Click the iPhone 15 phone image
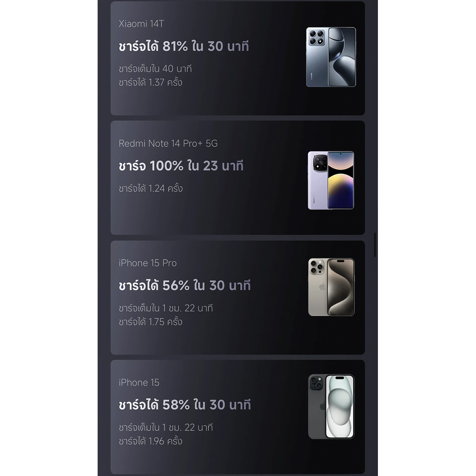Image resolution: width=476 pixels, height=476 pixels. pos(331,406)
